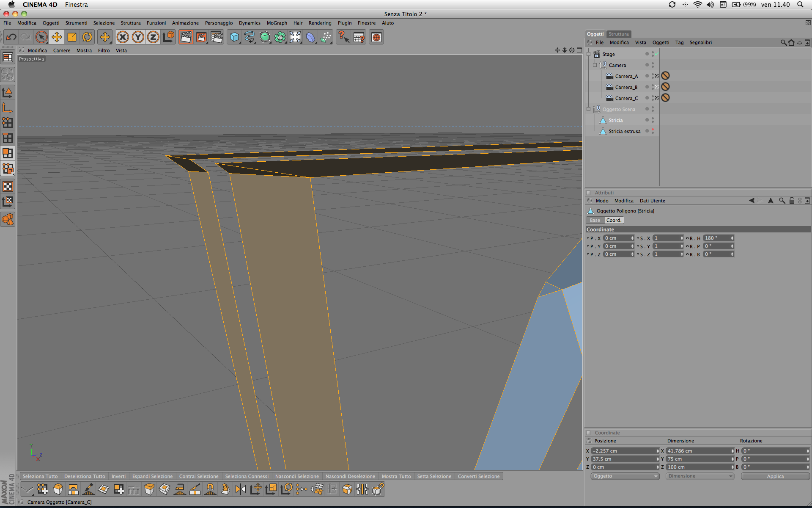This screenshot has width=812, height=508.
Task: Switch to the Struttura tab
Action: (x=619, y=34)
